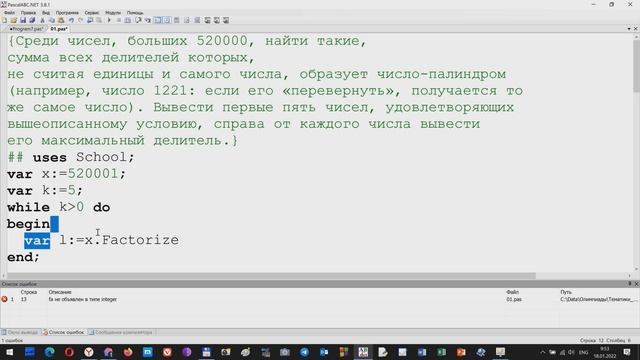640x360 pixels.
Task: Open the Правка menu
Action: (x=28, y=13)
